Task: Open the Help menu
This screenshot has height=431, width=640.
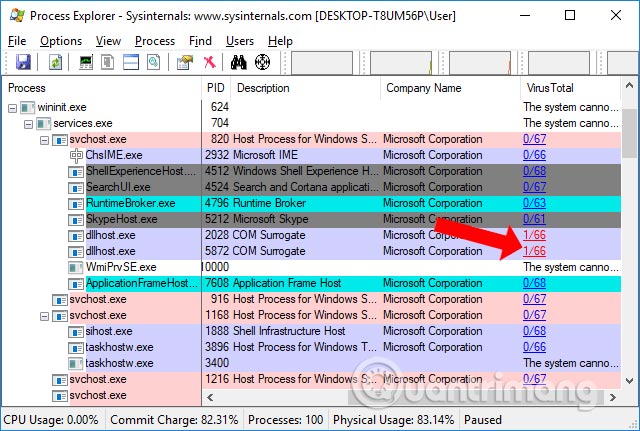Action: (280, 41)
